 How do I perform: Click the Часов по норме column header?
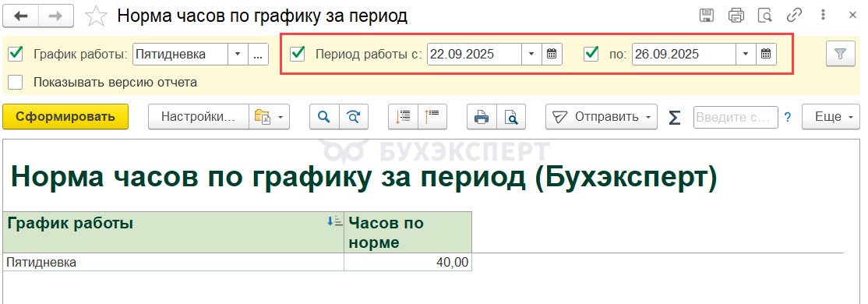[x=408, y=232]
